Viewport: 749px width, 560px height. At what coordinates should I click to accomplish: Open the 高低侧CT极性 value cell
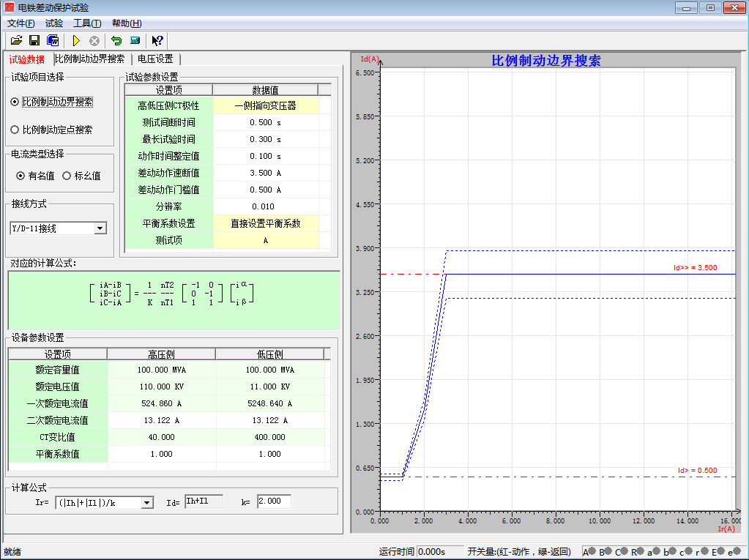[x=266, y=105]
